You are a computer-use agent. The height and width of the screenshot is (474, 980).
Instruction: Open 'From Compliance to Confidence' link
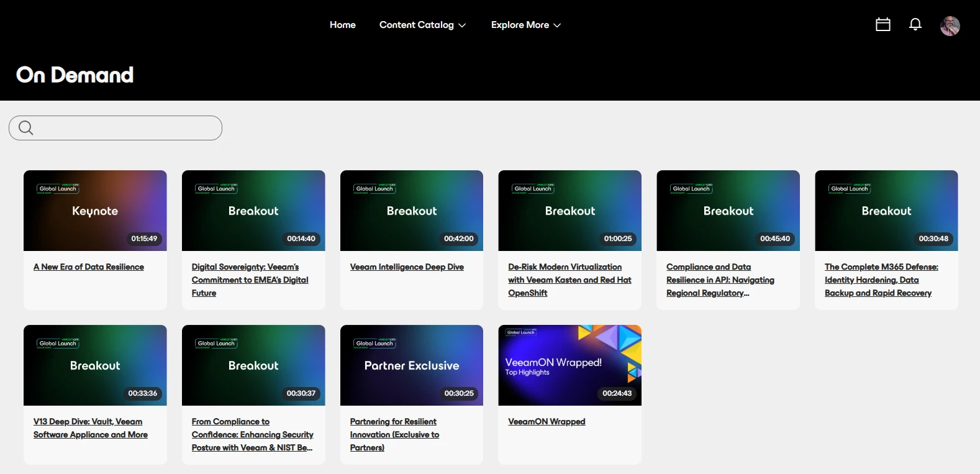point(253,435)
